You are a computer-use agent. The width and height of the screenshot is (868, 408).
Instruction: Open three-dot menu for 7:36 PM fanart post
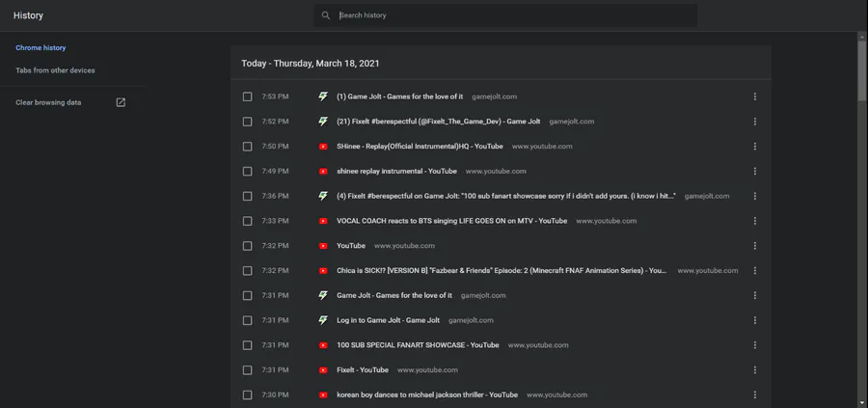tap(754, 196)
